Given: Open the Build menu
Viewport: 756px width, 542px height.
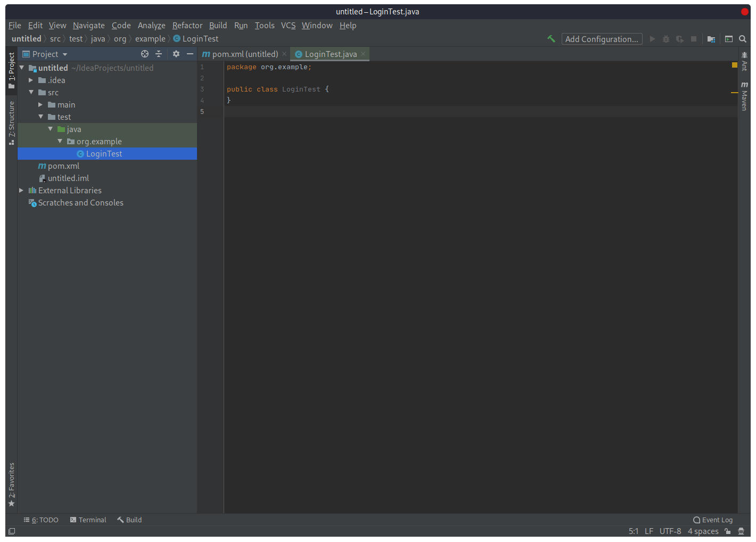Looking at the screenshot, I should coord(218,25).
